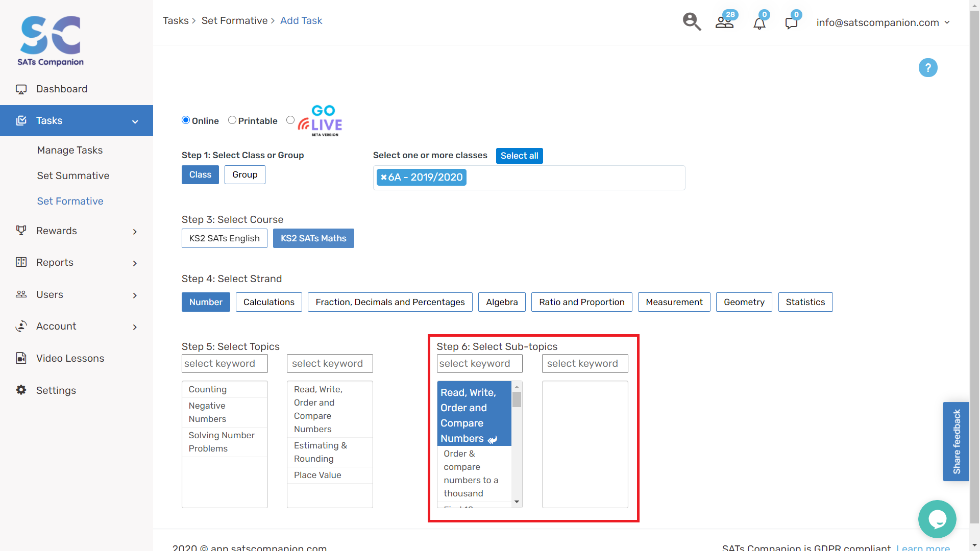Choose the Group button
This screenshot has height=551, width=980.
(x=245, y=174)
